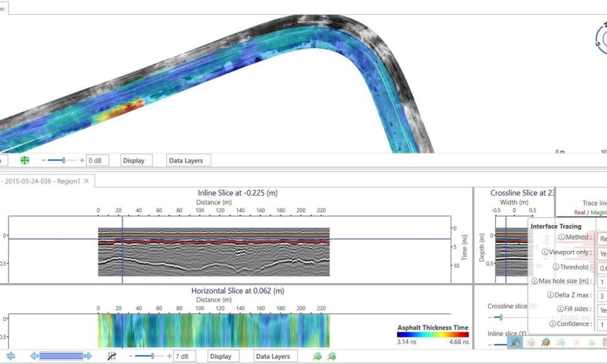Adjust the 7 dB gain slider
The height and width of the screenshot is (364, 607).
pos(153,356)
